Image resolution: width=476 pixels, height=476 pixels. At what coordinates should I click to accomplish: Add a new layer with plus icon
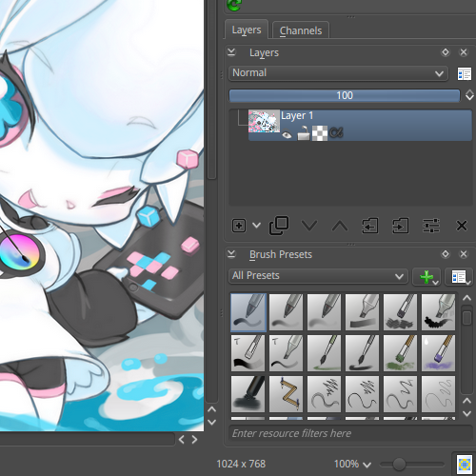click(x=239, y=226)
